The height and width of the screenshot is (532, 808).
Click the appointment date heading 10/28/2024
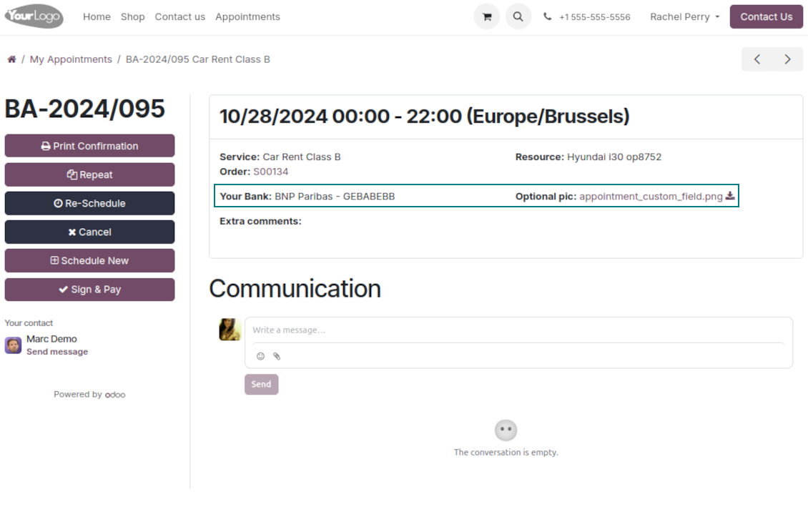click(x=425, y=117)
